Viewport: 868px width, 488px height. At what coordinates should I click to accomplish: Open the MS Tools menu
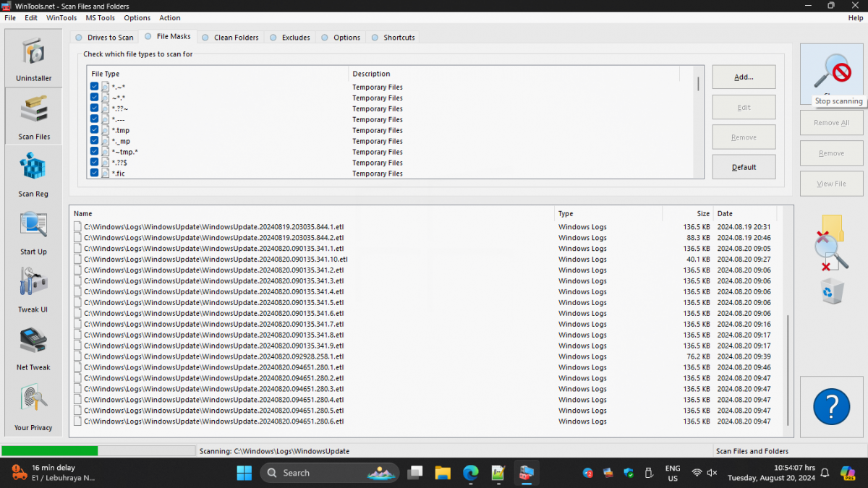(100, 17)
